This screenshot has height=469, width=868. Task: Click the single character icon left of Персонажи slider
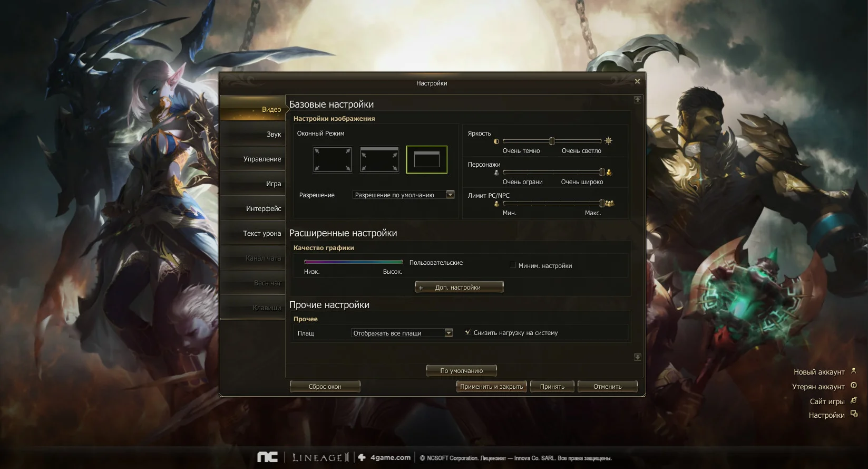pyautogui.click(x=496, y=173)
